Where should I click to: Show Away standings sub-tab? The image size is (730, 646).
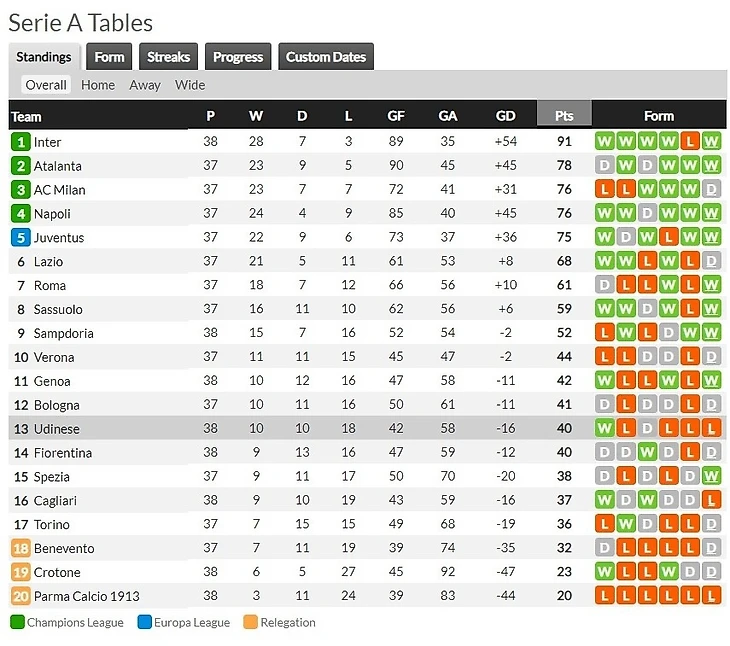[x=145, y=85]
